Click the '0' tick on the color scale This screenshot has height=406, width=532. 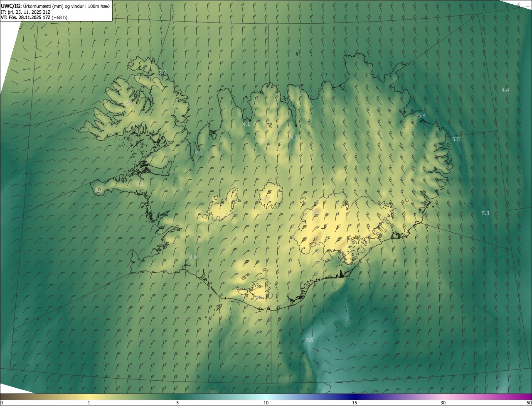[x=2, y=403]
